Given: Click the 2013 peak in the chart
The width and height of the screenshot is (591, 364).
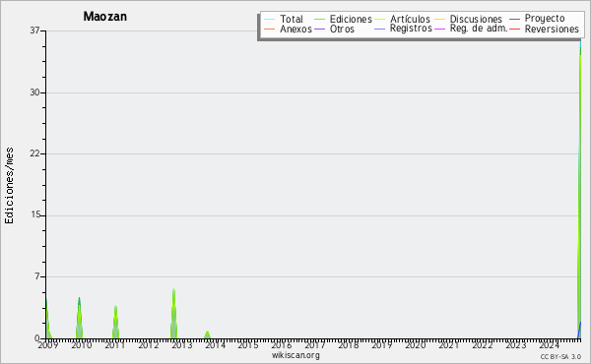Looking at the screenshot, I should 173,290.
